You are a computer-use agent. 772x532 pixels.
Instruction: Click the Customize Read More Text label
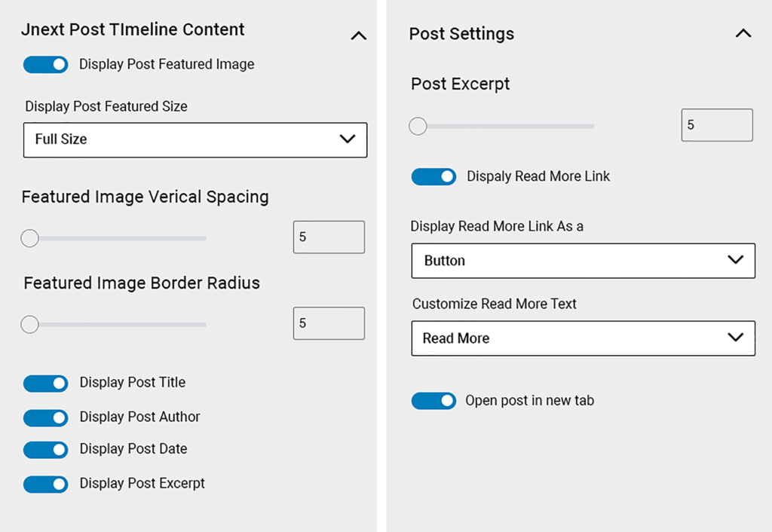[495, 304]
